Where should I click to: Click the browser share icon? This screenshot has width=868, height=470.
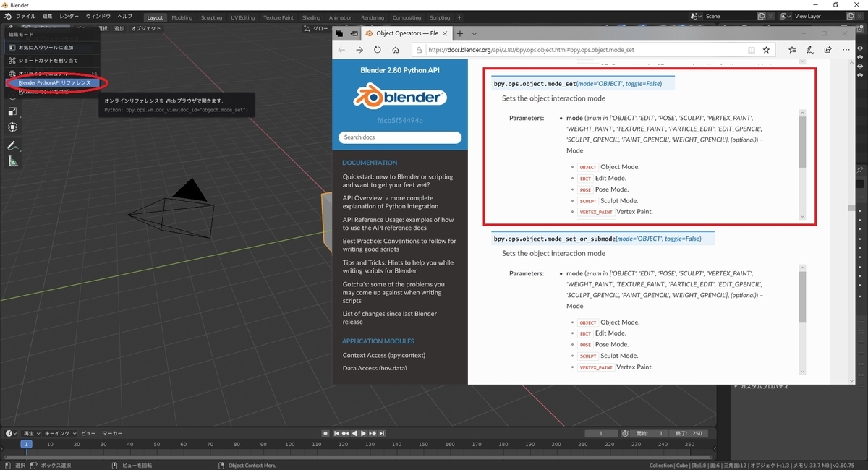point(827,50)
